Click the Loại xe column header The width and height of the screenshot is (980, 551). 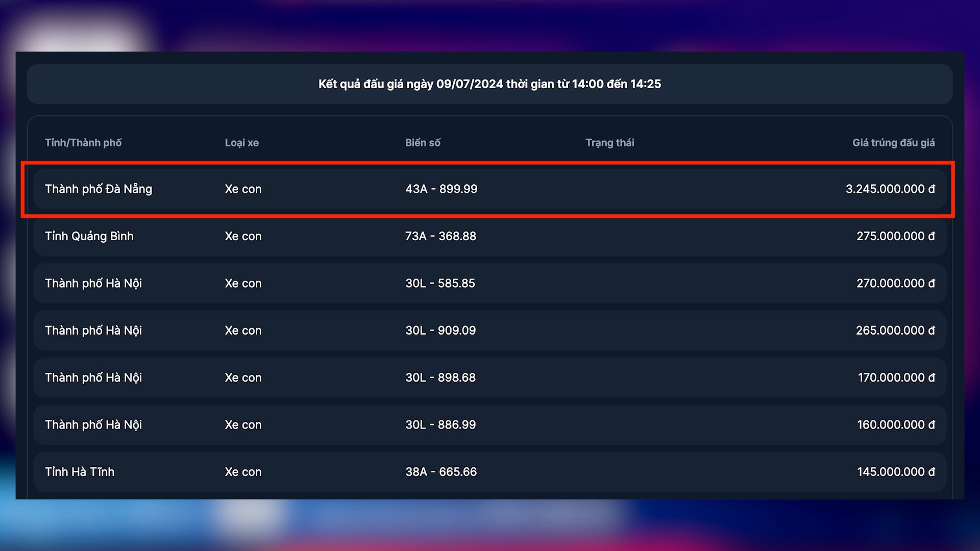tap(241, 143)
